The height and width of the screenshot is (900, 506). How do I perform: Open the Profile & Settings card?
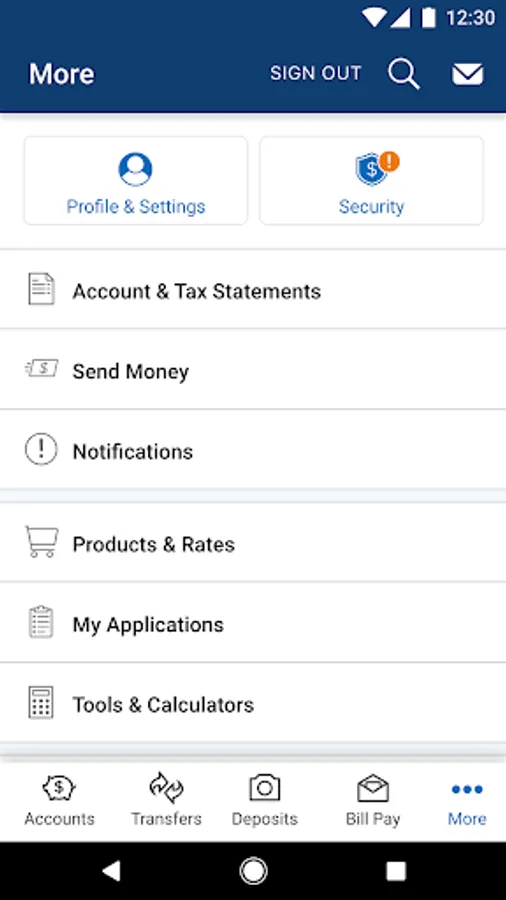135,180
